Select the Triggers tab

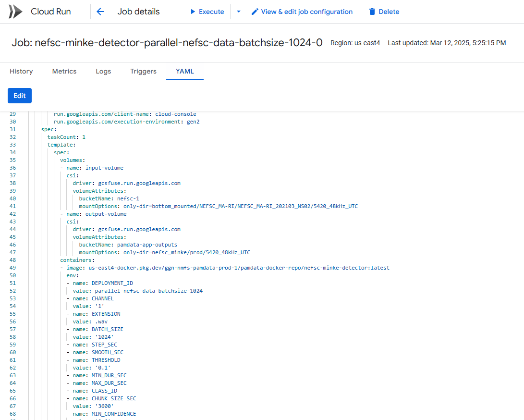click(x=143, y=71)
